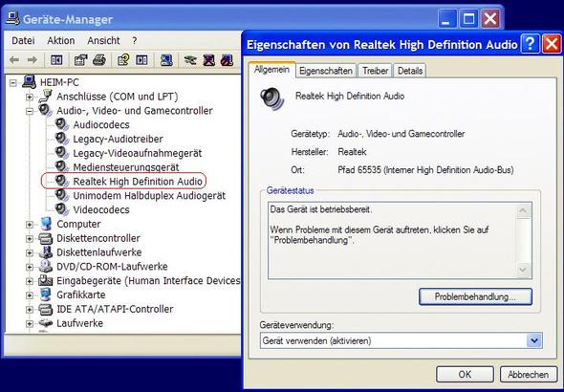Click the Gerätestatus scrollbar down arrow
This screenshot has height=392, width=564.
523,270
